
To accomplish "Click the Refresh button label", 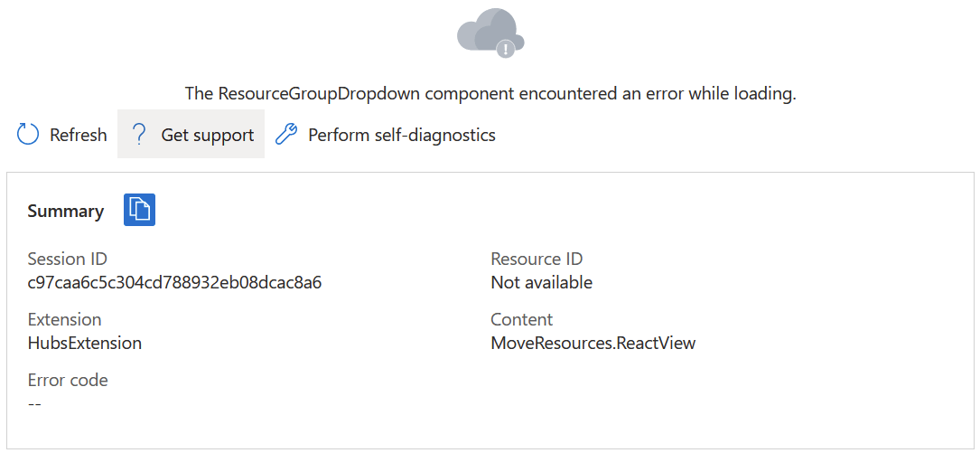I will (78, 135).
